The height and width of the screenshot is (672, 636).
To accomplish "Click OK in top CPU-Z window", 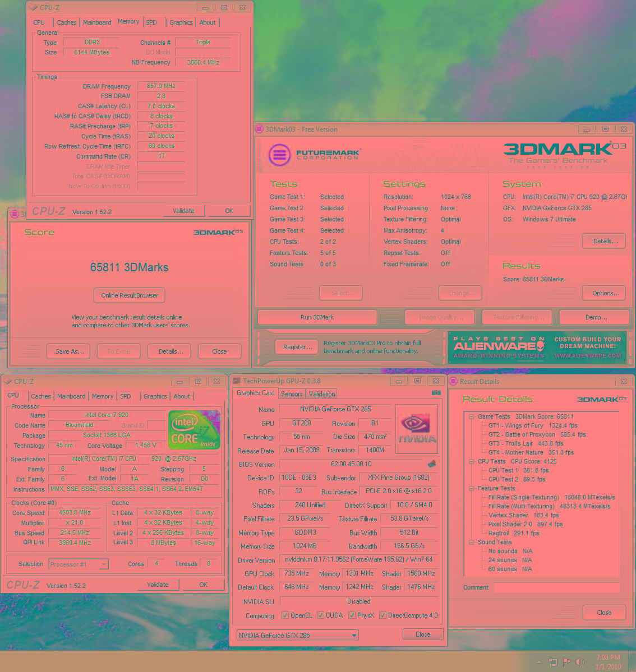I will [229, 211].
